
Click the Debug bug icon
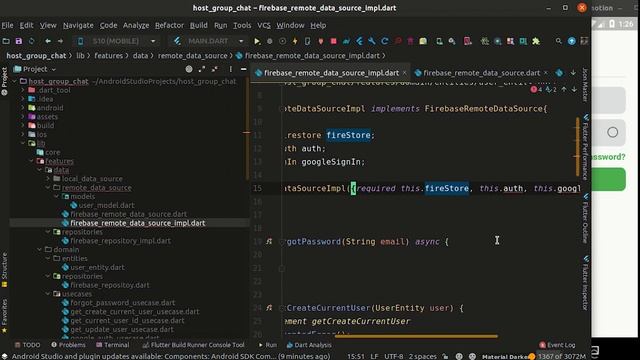[x=269, y=41]
